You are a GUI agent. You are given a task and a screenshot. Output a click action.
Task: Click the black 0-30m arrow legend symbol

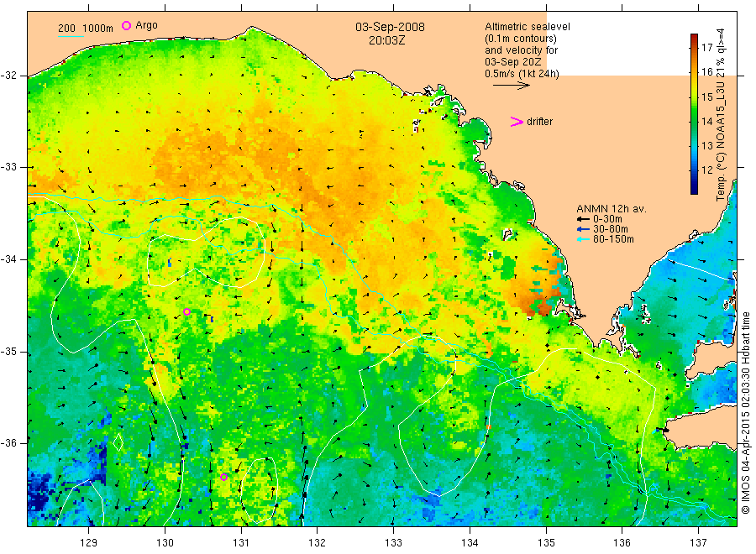[584, 219]
